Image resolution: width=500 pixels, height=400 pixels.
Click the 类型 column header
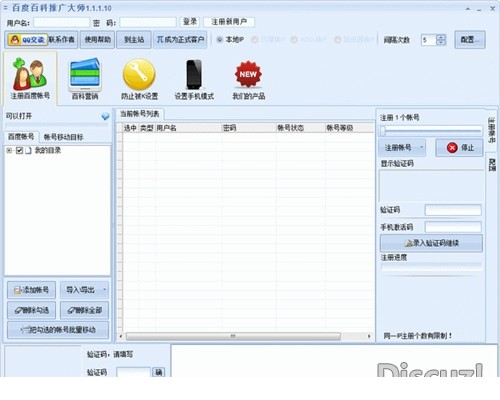point(146,128)
